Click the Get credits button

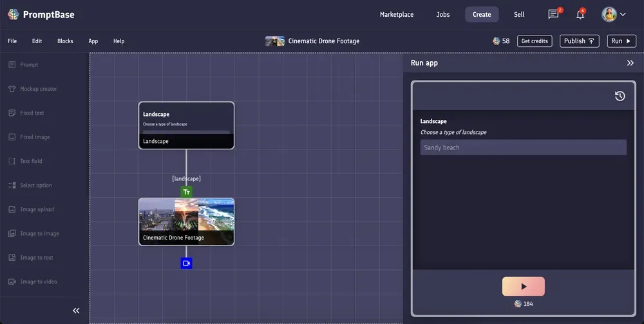535,41
